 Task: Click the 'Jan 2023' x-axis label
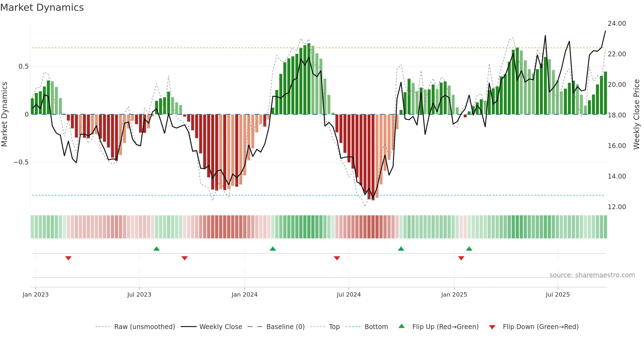click(x=36, y=295)
